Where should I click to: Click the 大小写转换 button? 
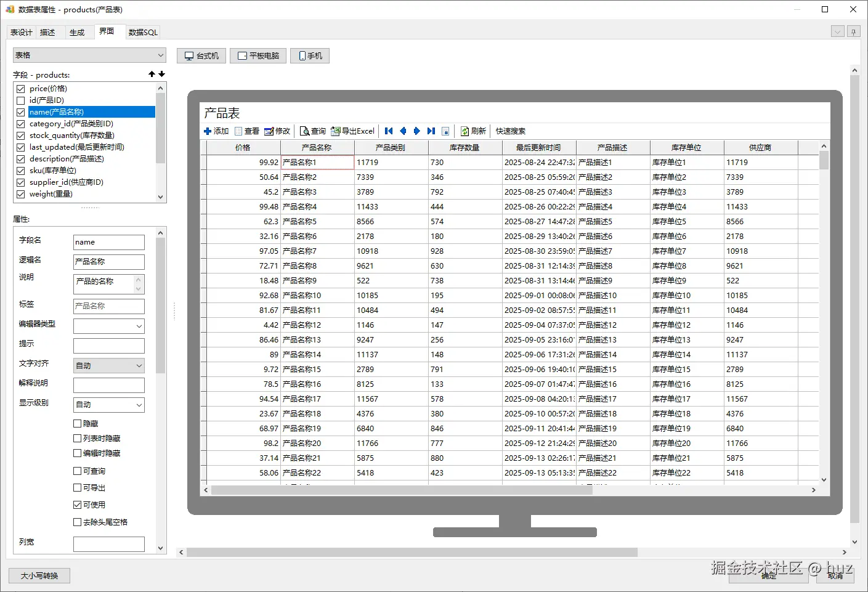(39, 576)
